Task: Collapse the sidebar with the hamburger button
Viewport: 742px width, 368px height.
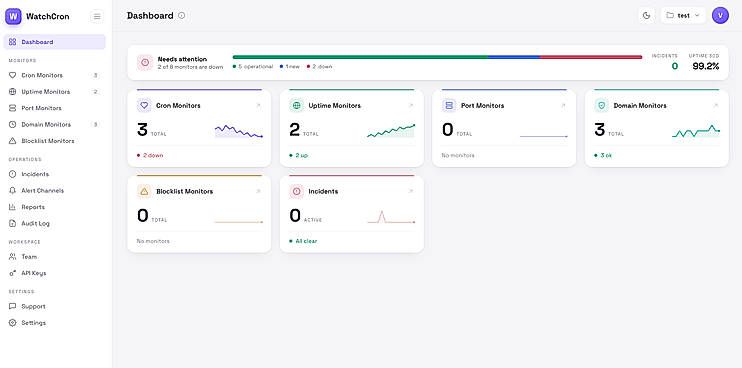Action: 97,17
